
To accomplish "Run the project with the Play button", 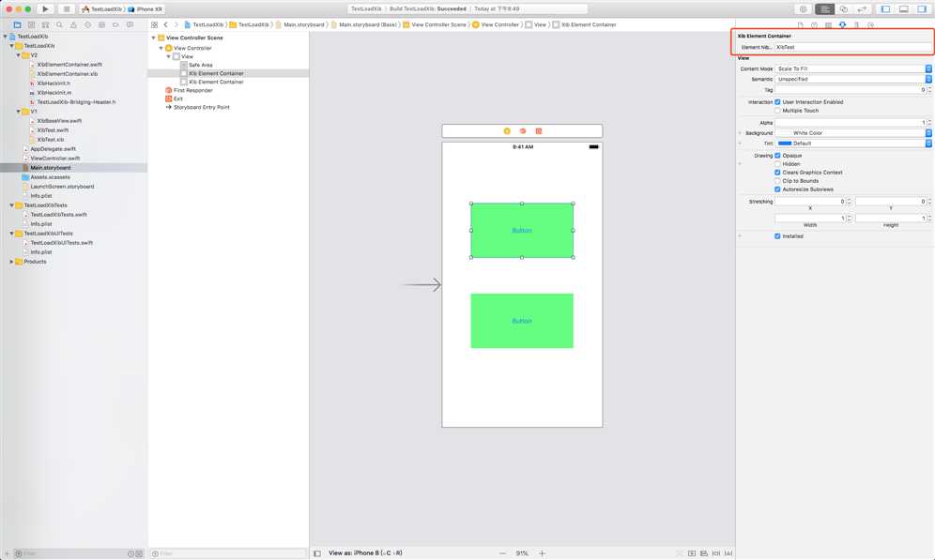I will click(x=45, y=9).
